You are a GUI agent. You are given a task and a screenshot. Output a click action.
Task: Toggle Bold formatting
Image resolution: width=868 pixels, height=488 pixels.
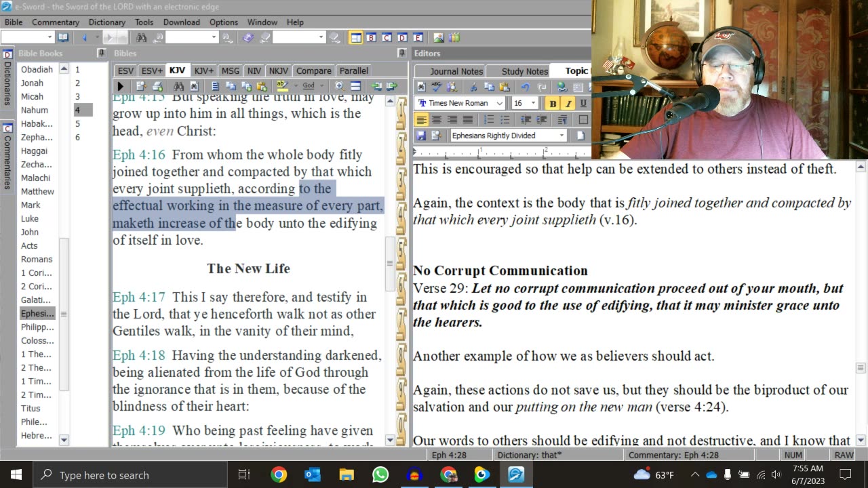553,104
